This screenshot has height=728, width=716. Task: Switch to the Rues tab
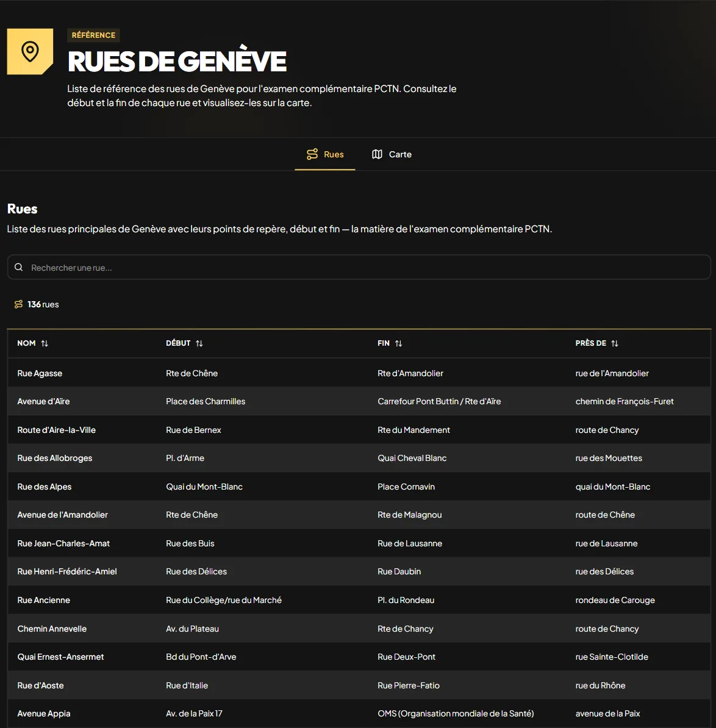[x=325, y=154]
